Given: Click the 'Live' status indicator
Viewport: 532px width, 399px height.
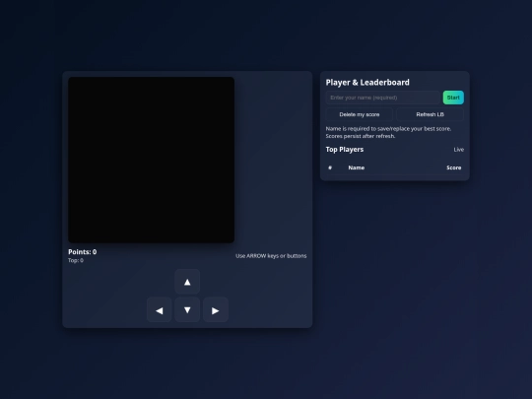Looking at the screenshot, I should 459,150.
